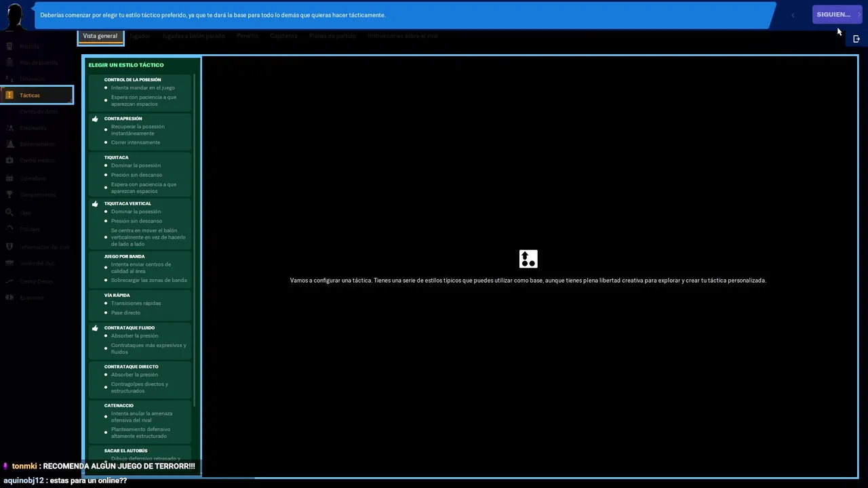Click the tutorial tip text in blue banner
Viewport: 868px width, 488px height.
(x=213, y=15)
